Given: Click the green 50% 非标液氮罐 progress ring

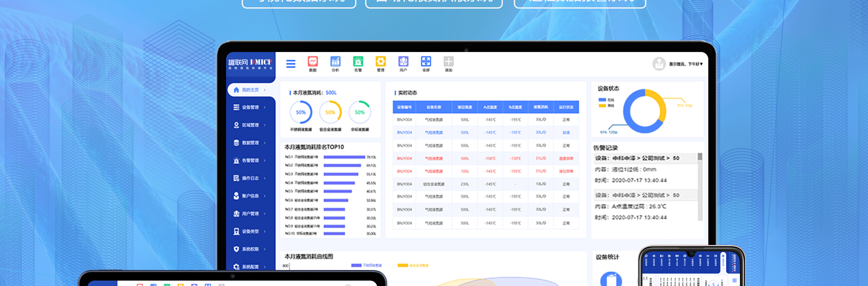Looking at the screenshot, I should 360,112.
